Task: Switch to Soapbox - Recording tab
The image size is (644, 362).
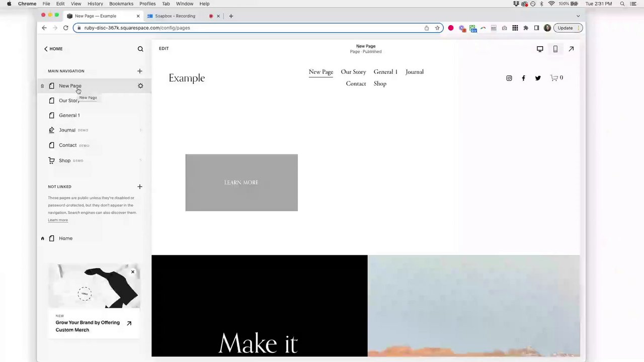Action: 175,16
